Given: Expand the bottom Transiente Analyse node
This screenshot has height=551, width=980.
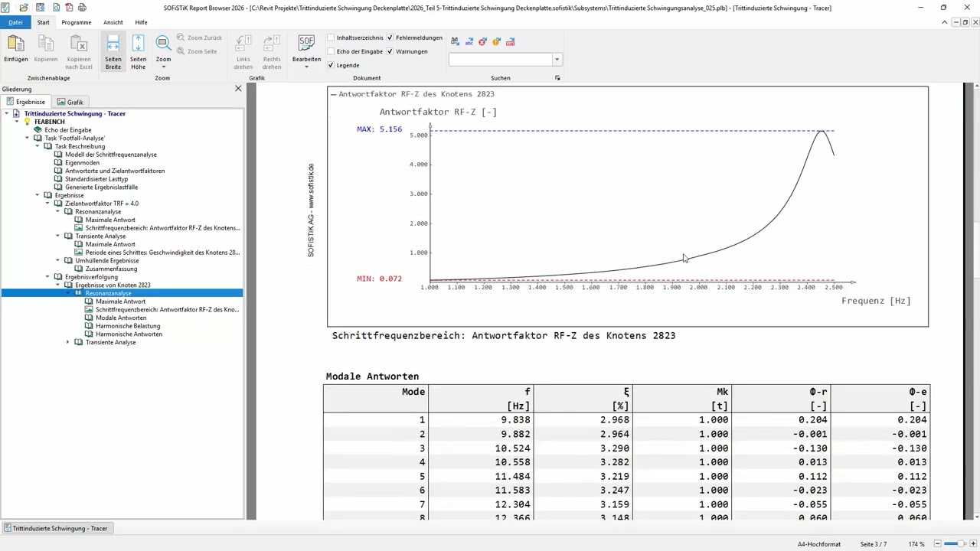Looking at the screenshot, I should (67, 342).
